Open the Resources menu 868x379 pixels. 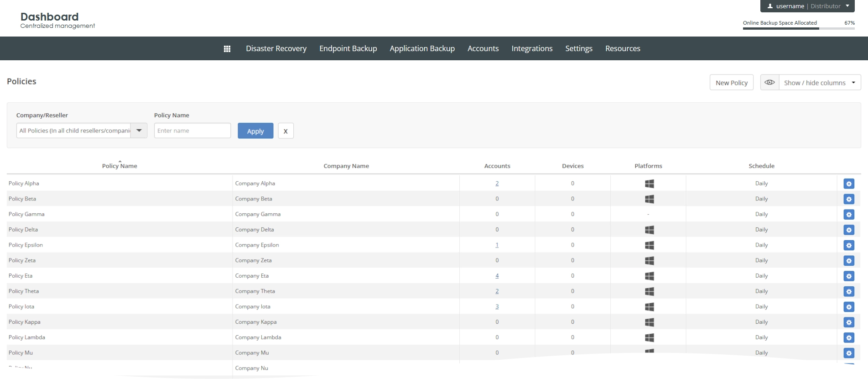pos(623,48)
